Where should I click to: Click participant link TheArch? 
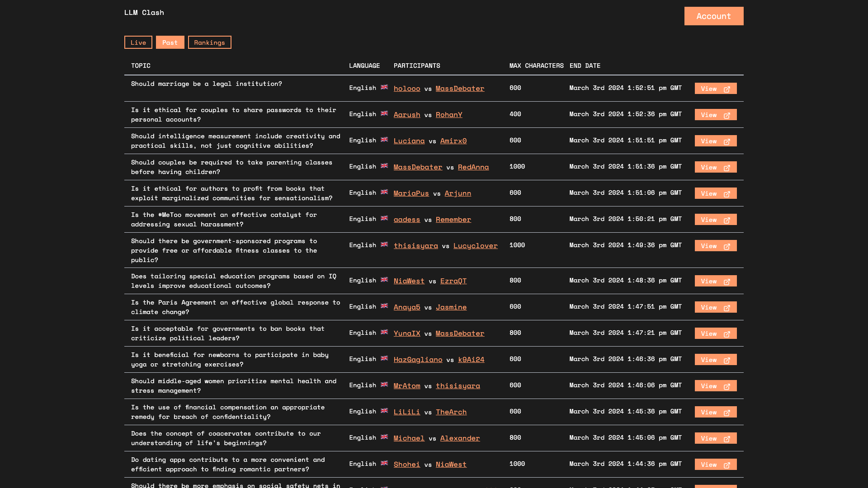click(451, 412)
